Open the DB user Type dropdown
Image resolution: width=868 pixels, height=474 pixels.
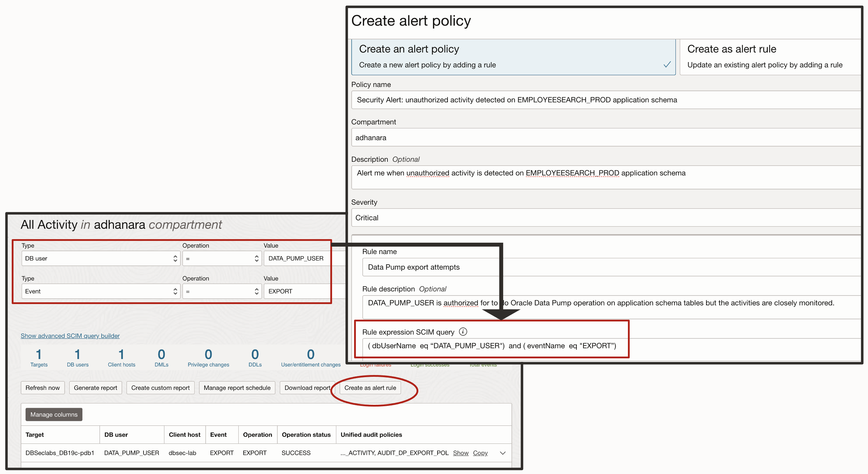coord(101,258)
